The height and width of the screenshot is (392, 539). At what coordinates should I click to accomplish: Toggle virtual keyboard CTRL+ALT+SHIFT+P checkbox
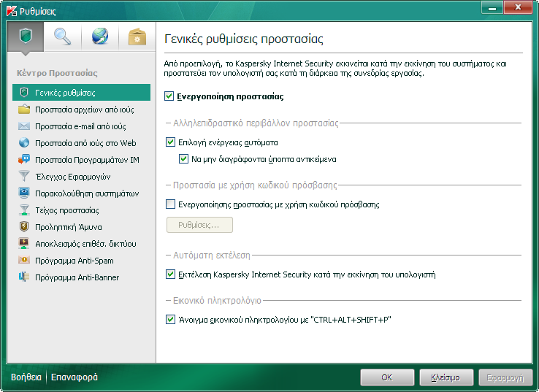[x=170, y=320]
